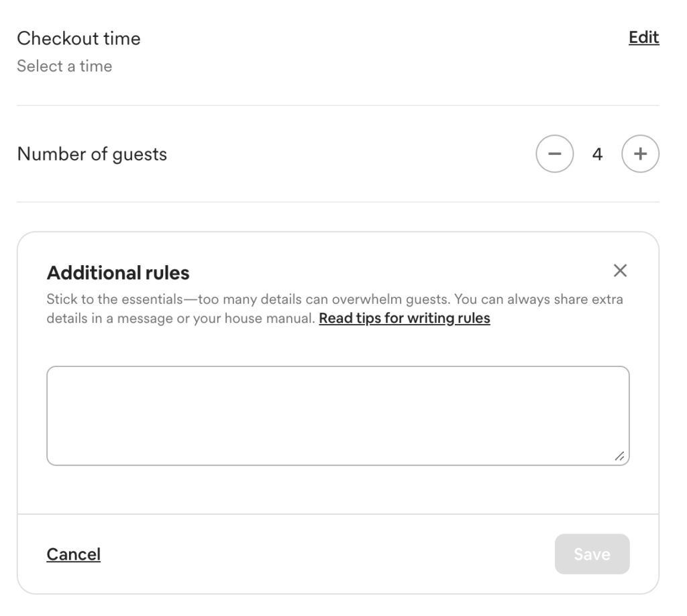Screen dimensions: 687x616
Task: Click the Number of guests row label
Action: coord(91,154)
